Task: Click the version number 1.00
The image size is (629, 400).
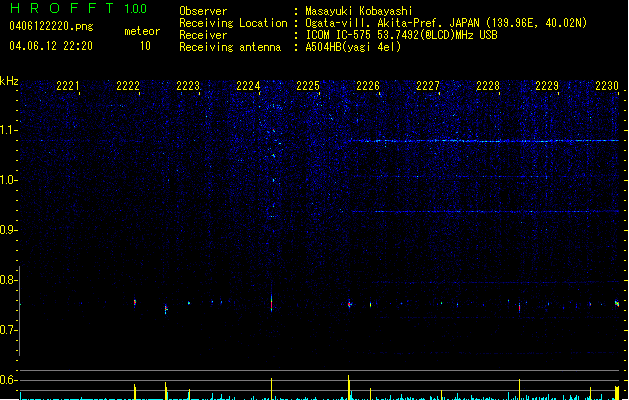Action: (x=136, y=9)
